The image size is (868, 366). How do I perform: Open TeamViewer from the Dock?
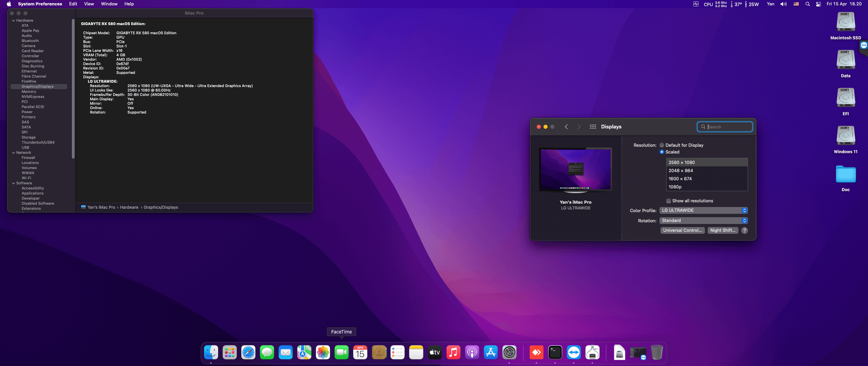tap(574, 353)
